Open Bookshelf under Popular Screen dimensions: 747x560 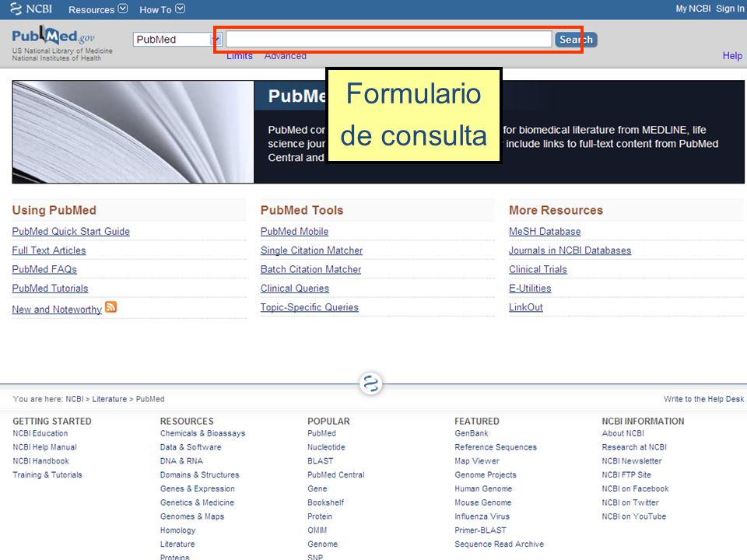[x=326, y=502]
